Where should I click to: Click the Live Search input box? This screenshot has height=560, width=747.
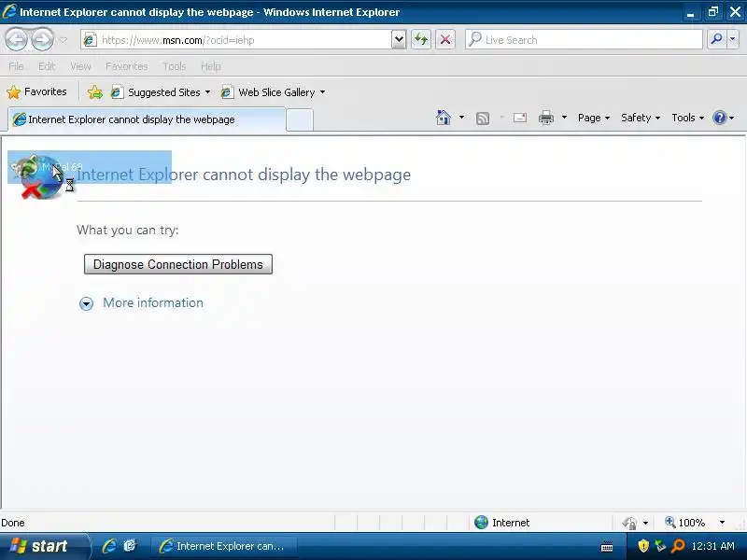pyautogui.click(x=584, y=40)
